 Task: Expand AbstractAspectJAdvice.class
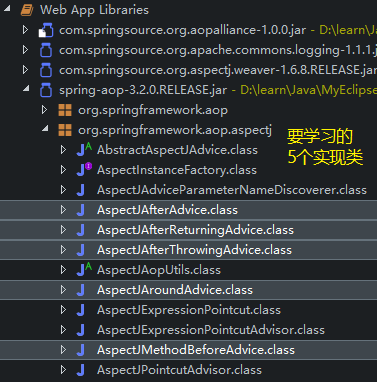(63, 150)
